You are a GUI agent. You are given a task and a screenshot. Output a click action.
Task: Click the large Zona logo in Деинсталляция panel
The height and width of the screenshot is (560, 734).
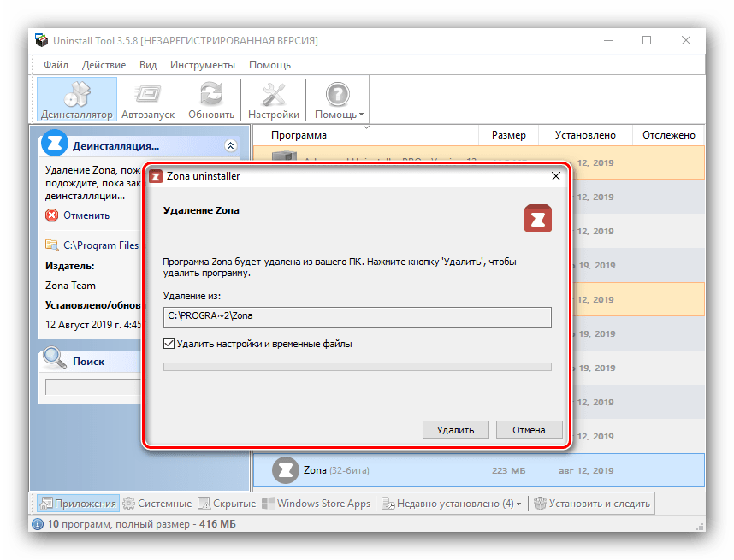coord(55,143)
